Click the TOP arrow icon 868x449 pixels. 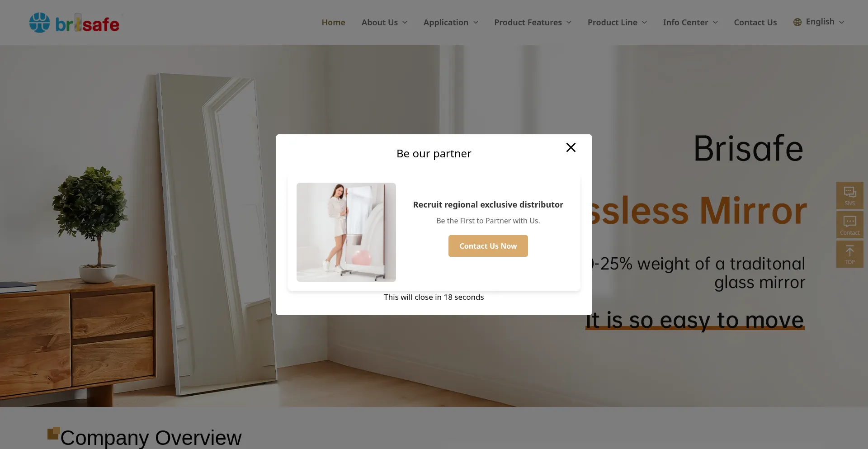(x=850, y=254)
